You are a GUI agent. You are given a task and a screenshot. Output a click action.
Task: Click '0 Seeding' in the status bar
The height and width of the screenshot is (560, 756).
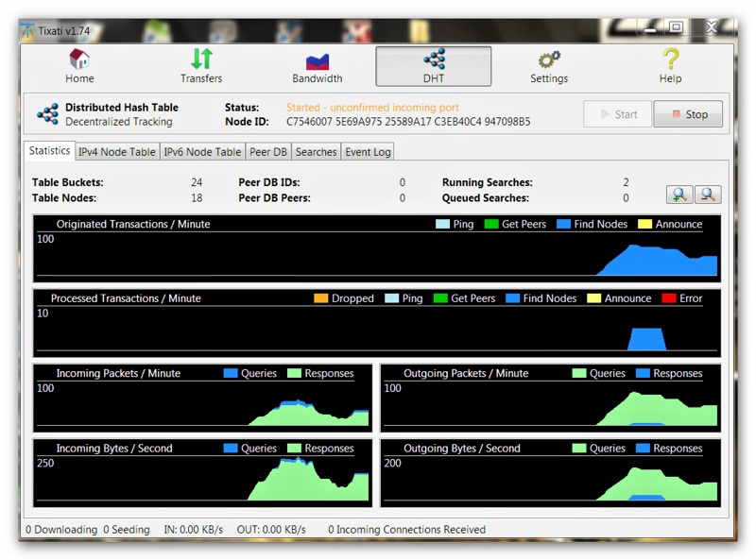click(x=127, y=529)
